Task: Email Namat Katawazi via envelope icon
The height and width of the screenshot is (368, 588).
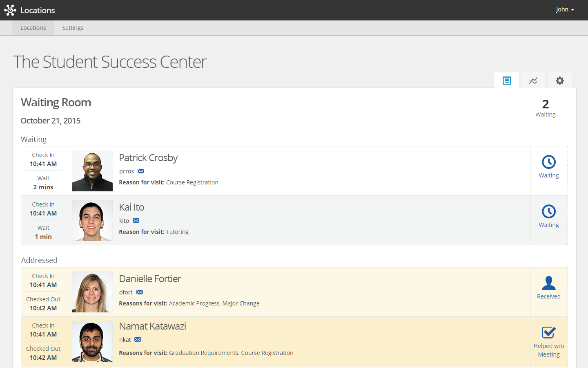Action: click(x=138, y=340)
